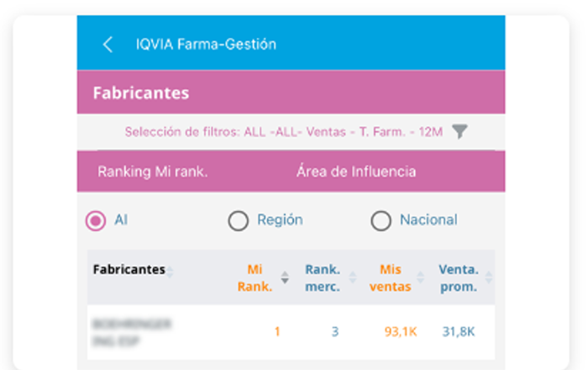
Task: Open filters via the funnel icon
Action: (459, 131)
